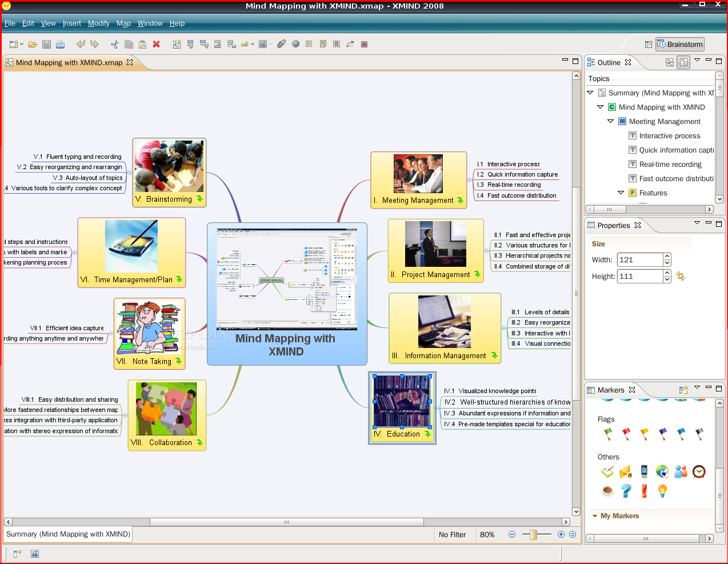Click the red Delete X icon
This screenshot has height=564, width=728.
click(x=156, y=44)
